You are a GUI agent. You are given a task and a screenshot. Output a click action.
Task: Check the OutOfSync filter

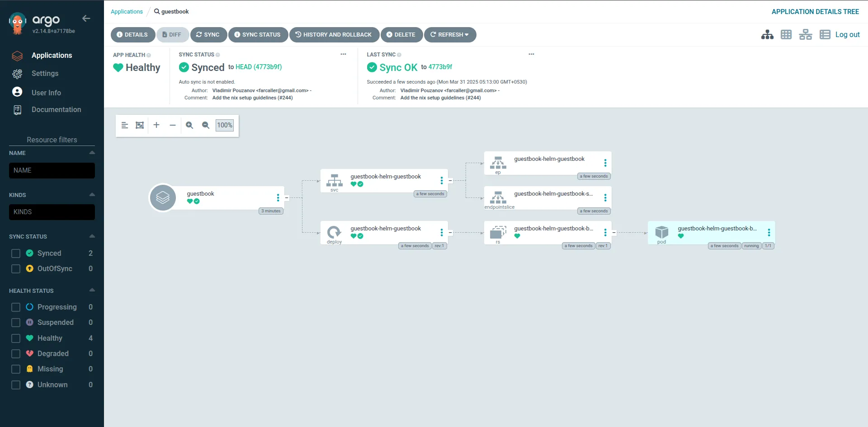click(x=16, y=269)
